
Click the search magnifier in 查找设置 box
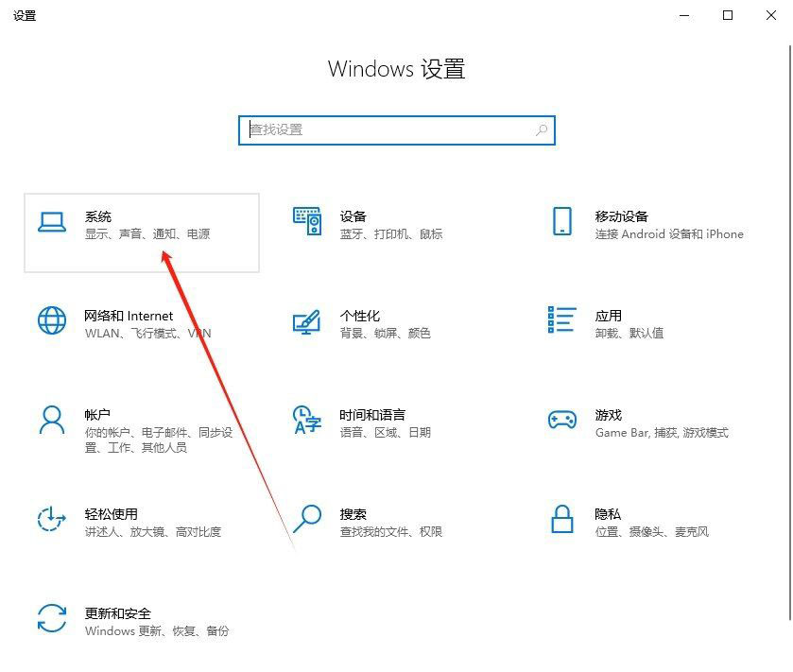click(542, 129)
